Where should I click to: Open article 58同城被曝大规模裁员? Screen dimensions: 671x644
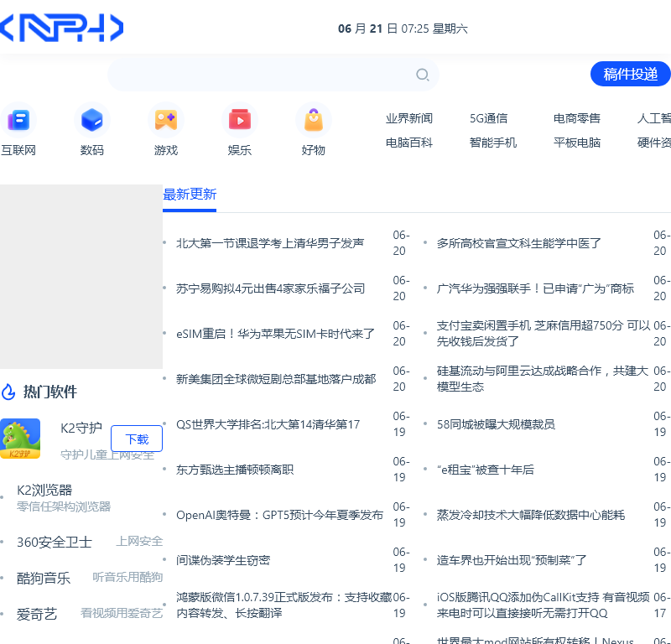click(496, 424)
